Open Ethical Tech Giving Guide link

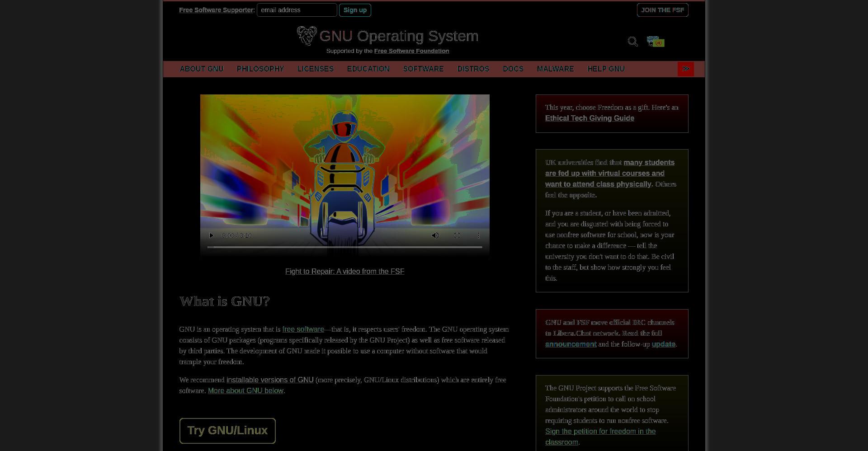(x=590, y=118)
